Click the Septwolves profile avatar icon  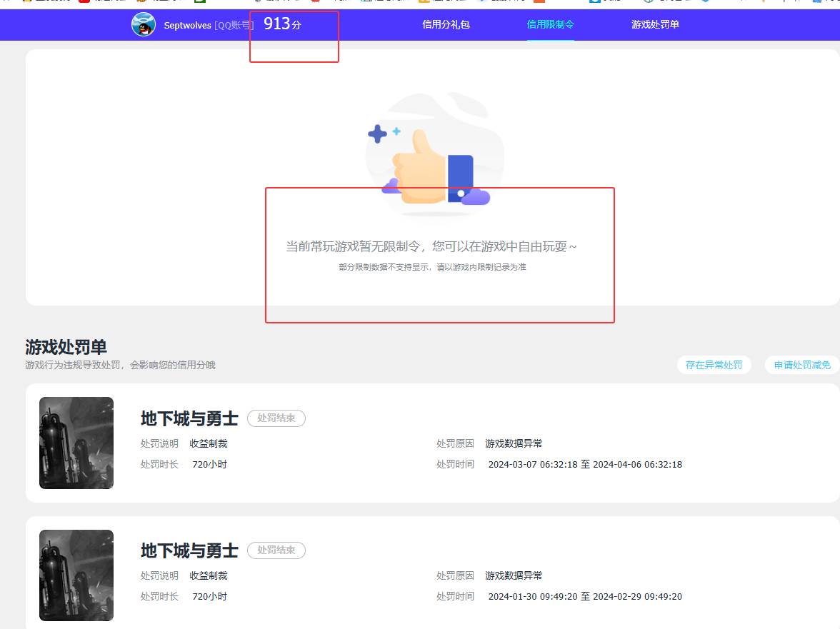[144, 25]
